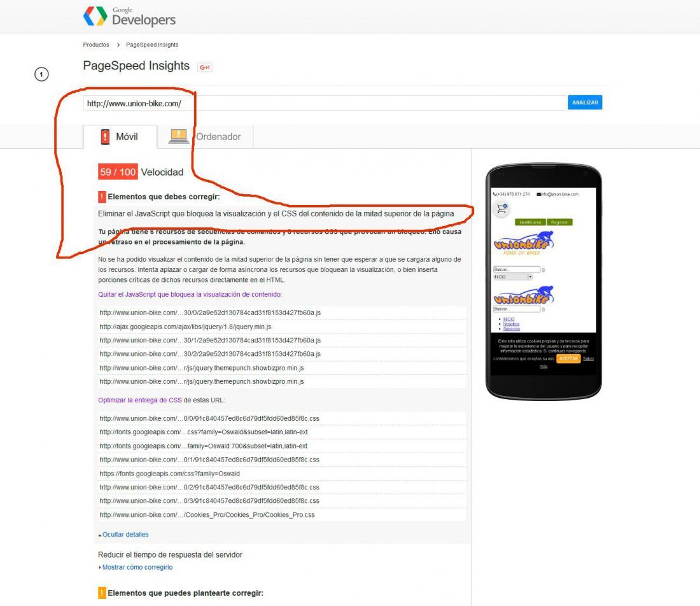Click Saber más link in phone preview
The width and height of the screenshot is (700, 606).
click(x=588, y=358)
